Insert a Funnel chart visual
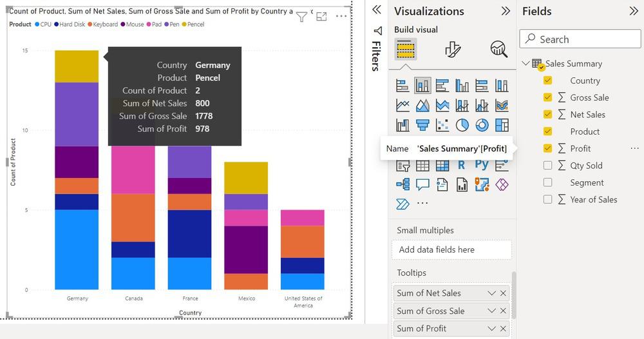This screenshot has width=644, height=339. [422, 125]
